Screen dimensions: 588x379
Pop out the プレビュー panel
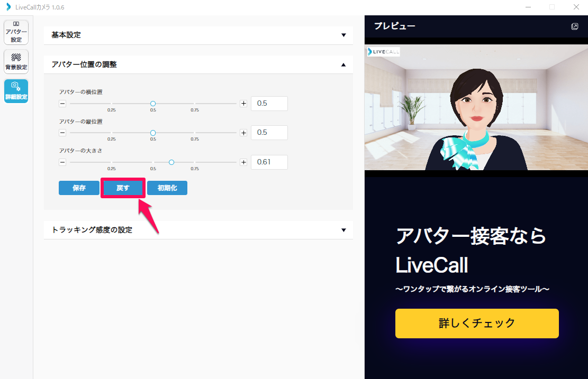(x=574, y=26)
